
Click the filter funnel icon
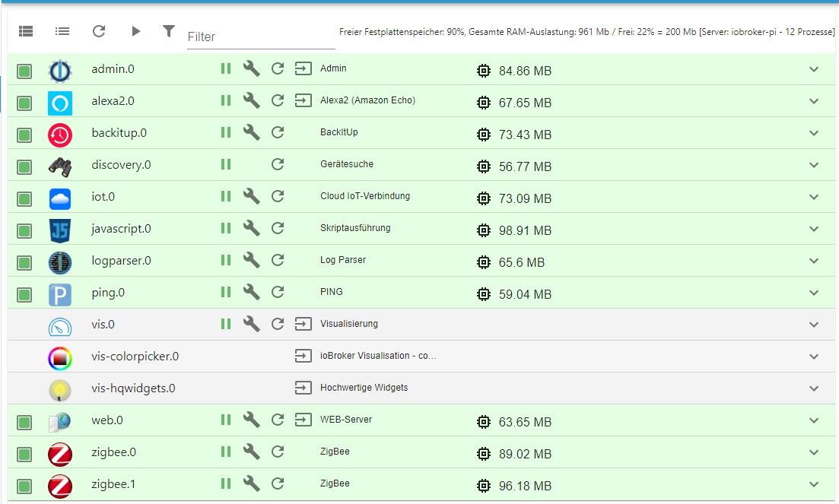[x=169, y=31]
